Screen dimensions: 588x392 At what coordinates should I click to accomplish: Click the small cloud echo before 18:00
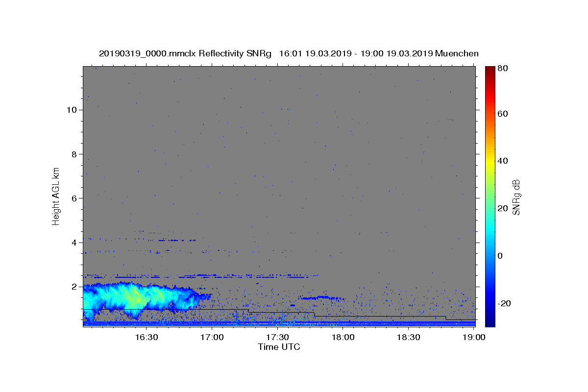coord(321,297)
